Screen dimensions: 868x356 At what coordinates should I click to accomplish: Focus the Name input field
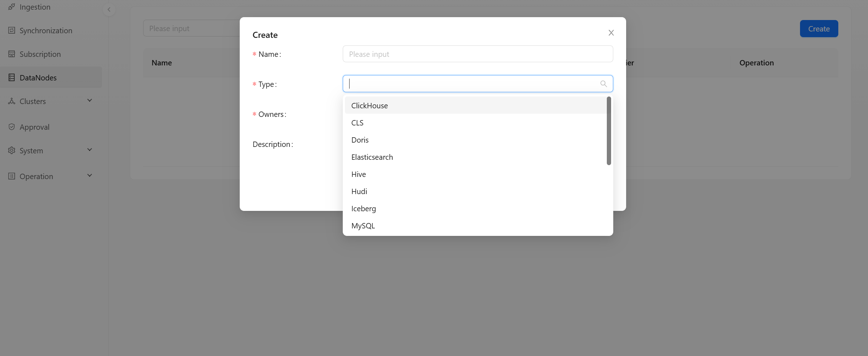(x=477, y=54)
